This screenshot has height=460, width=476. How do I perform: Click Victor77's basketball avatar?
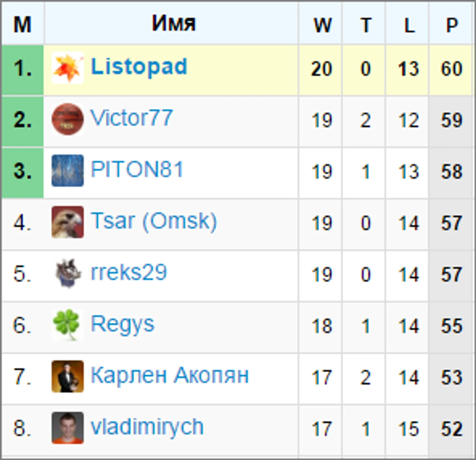67,119
